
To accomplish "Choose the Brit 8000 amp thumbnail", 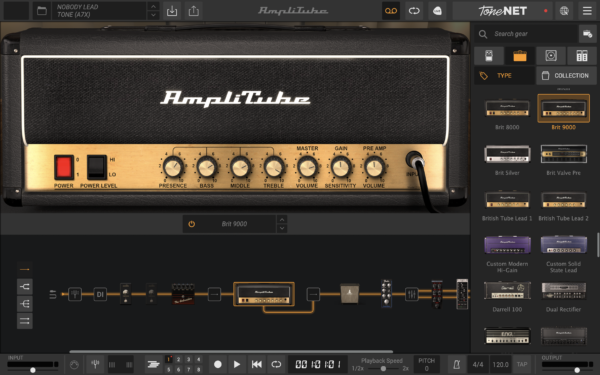I will click(507, 108).
